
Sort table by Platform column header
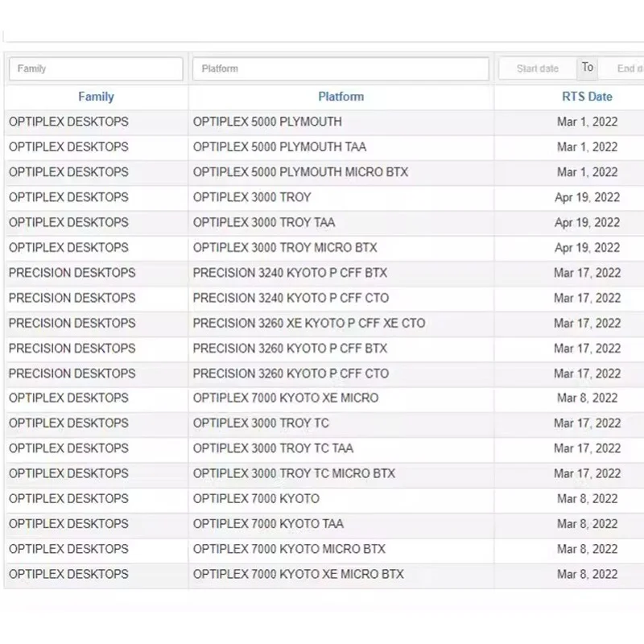(341, 97)
